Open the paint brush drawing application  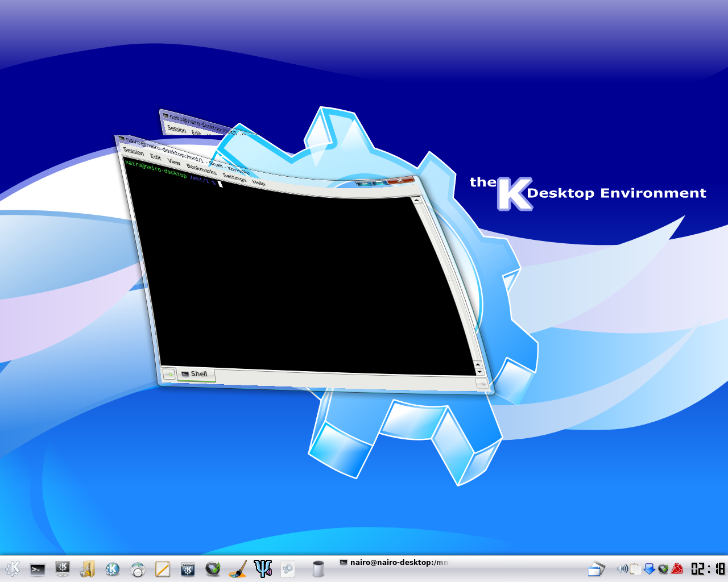[238, 569]
